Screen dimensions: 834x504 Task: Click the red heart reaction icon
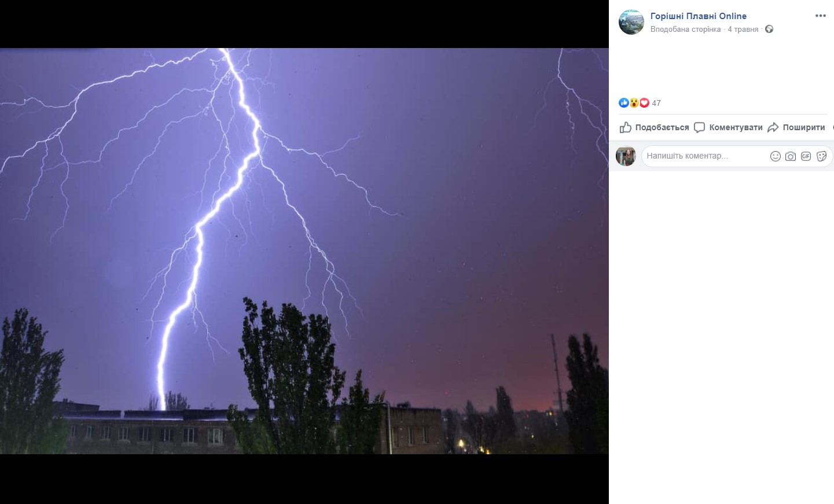[x=644, y=103]
